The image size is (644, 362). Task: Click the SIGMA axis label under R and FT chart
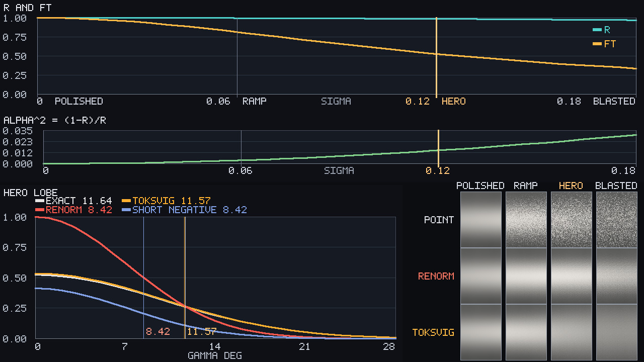pos(336,101)
